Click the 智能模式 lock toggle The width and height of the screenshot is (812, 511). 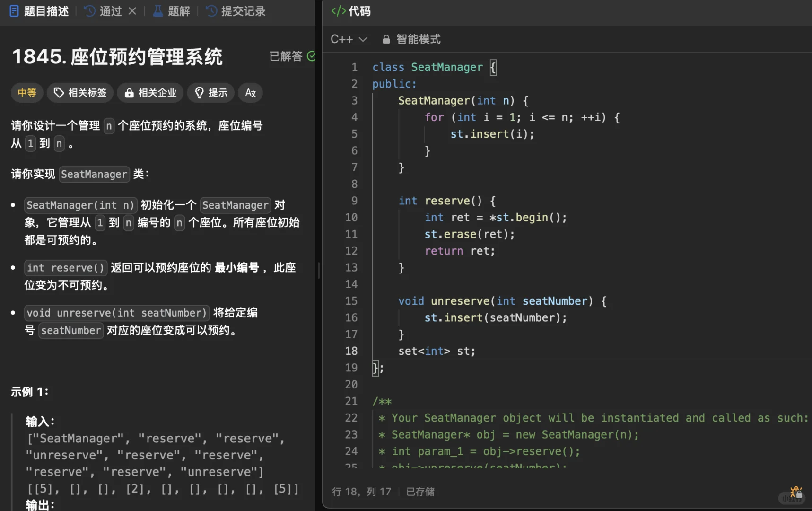[411, 39]
